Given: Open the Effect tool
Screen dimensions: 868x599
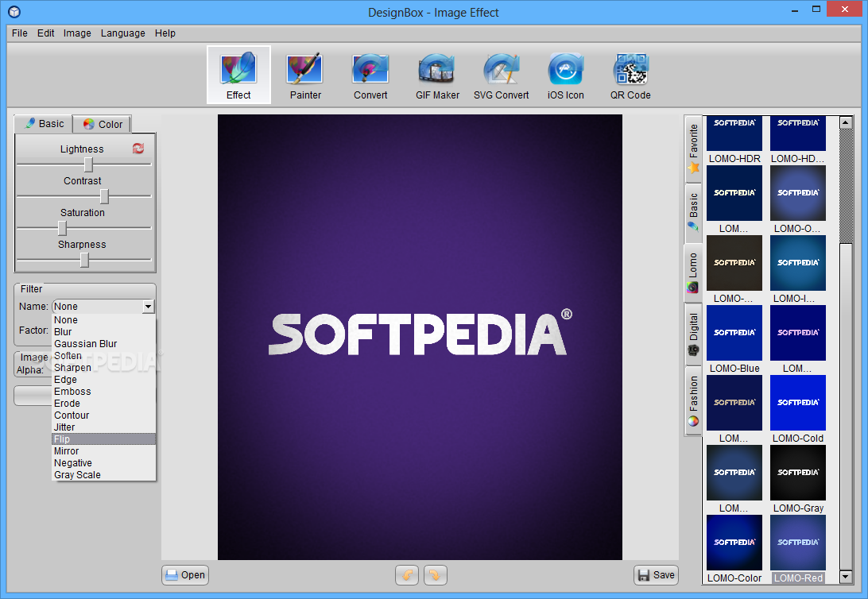Looking at the screenshot, I should pyautogui.click(x=238, y=75).
